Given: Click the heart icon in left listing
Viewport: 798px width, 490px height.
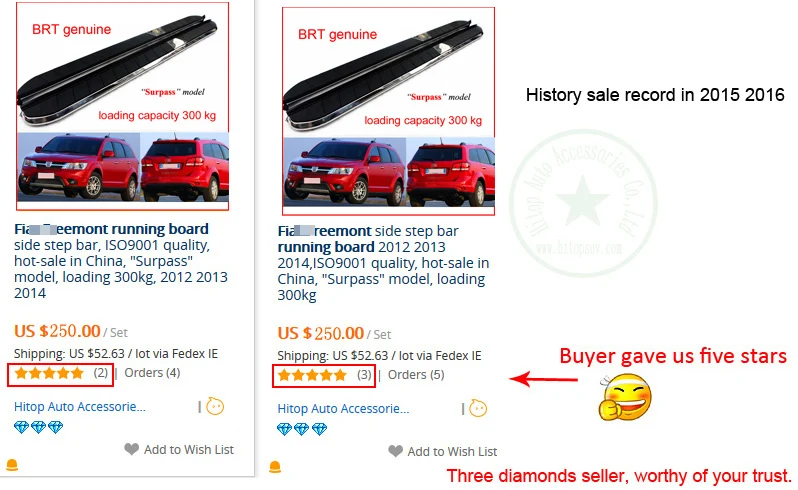Looking at the screenshot, I should [131, 450].
